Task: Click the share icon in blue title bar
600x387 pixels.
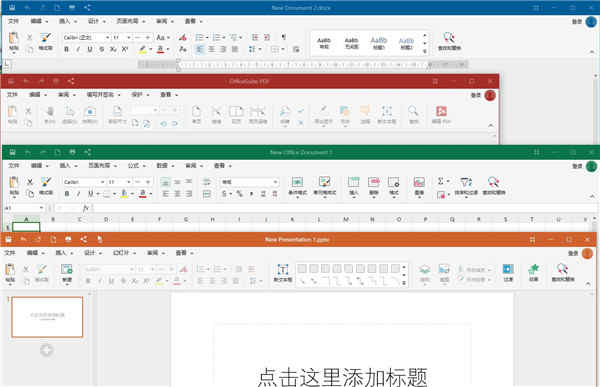Action: click(87, 8)
